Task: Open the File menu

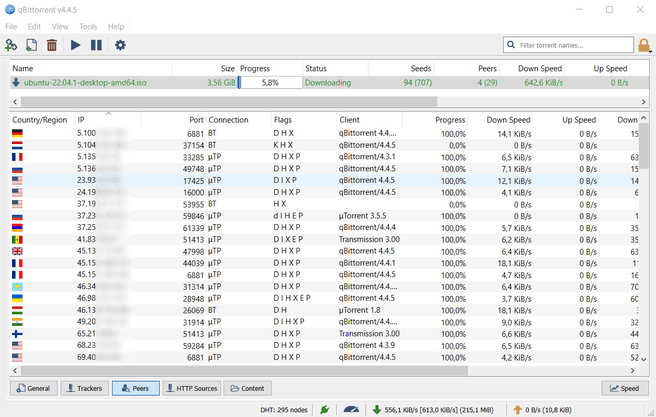Action: coord(11,26)
